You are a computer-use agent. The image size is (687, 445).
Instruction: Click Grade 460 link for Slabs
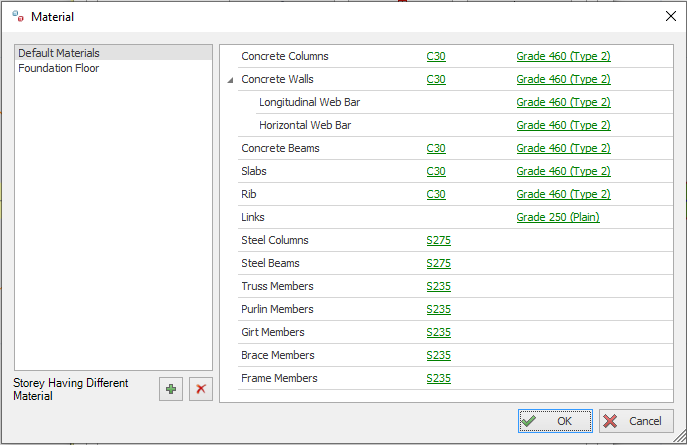tap(563, 172)
